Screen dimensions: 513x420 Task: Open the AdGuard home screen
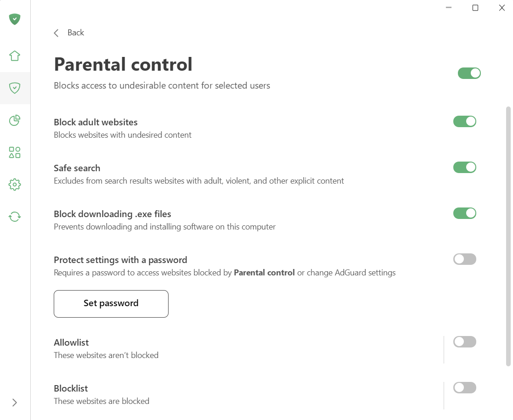14,56
